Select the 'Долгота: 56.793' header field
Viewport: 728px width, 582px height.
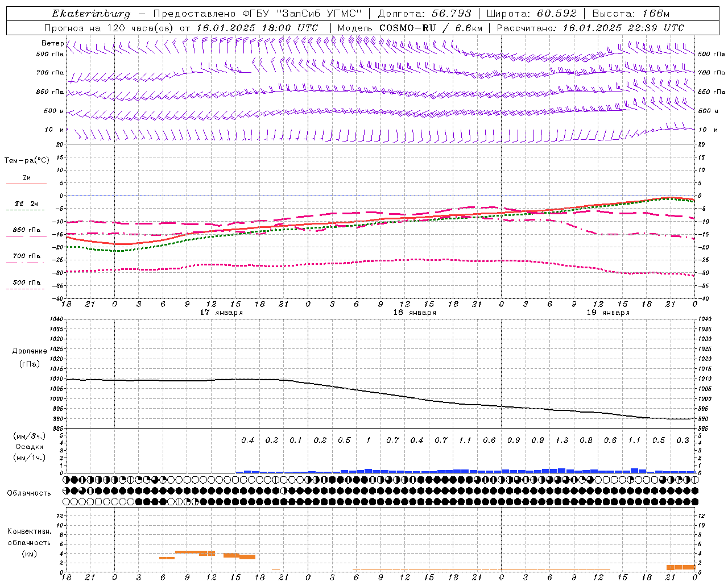point(424,14)
